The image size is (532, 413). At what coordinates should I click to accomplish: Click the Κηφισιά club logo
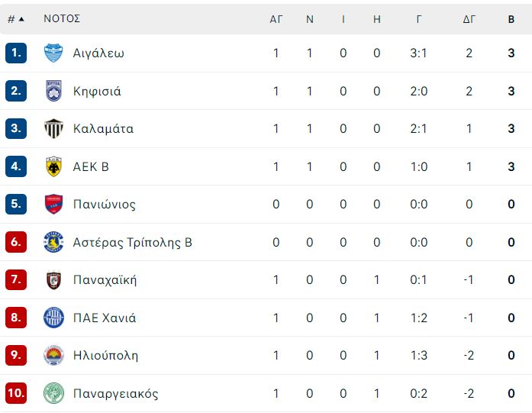(53, 91)
